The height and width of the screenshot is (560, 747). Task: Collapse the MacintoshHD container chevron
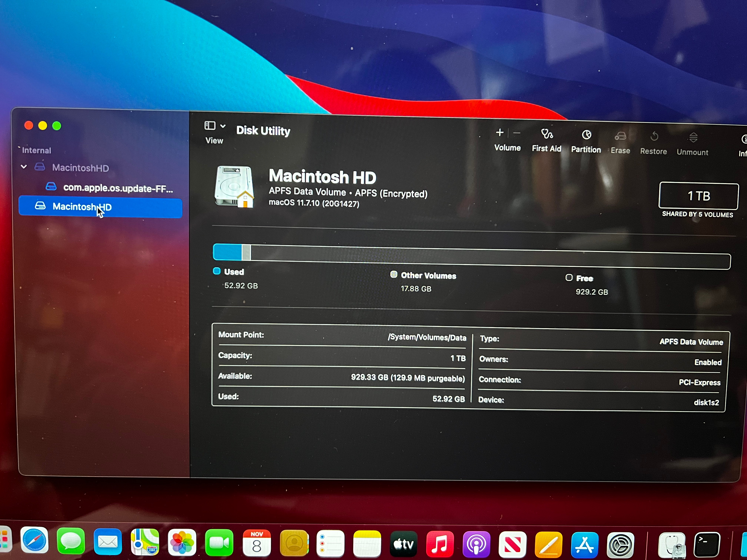tap(24, 166)
